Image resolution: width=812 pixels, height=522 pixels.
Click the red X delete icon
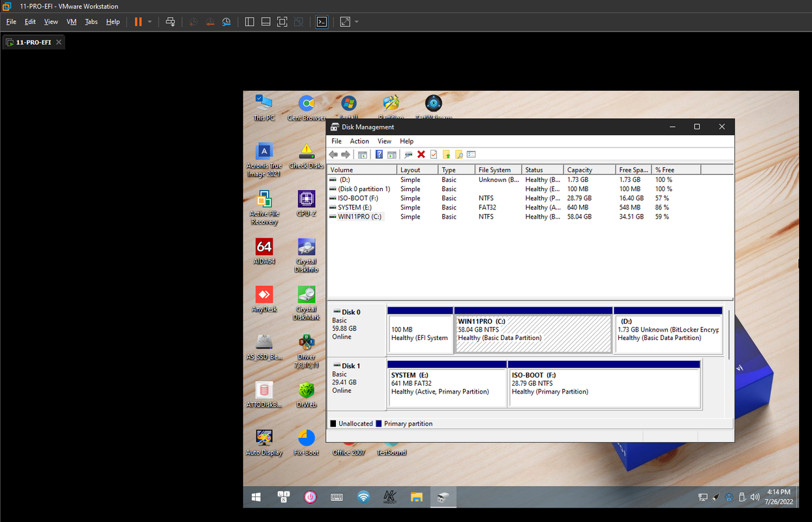421,155
